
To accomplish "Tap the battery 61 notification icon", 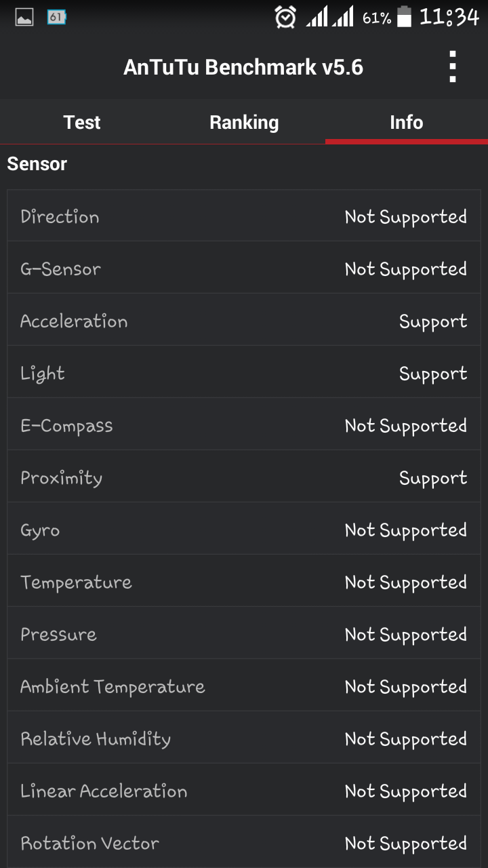I will pos(56,17).
